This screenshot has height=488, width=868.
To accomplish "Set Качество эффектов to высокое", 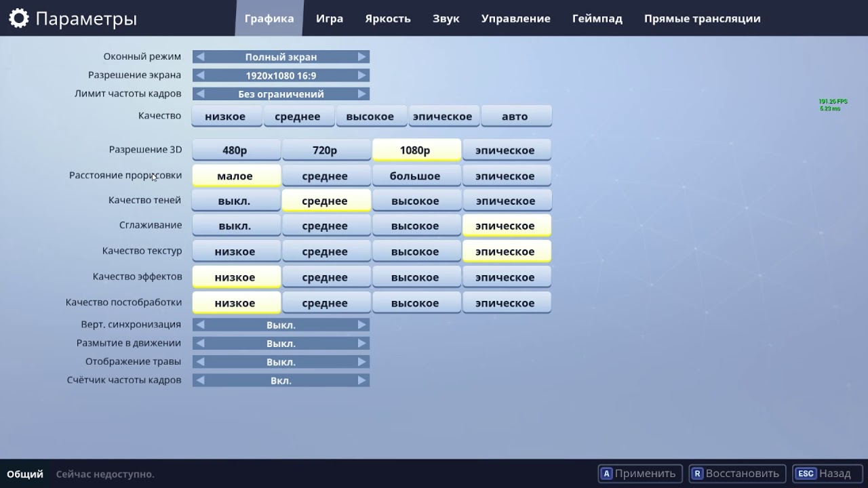I will (416, 277).
